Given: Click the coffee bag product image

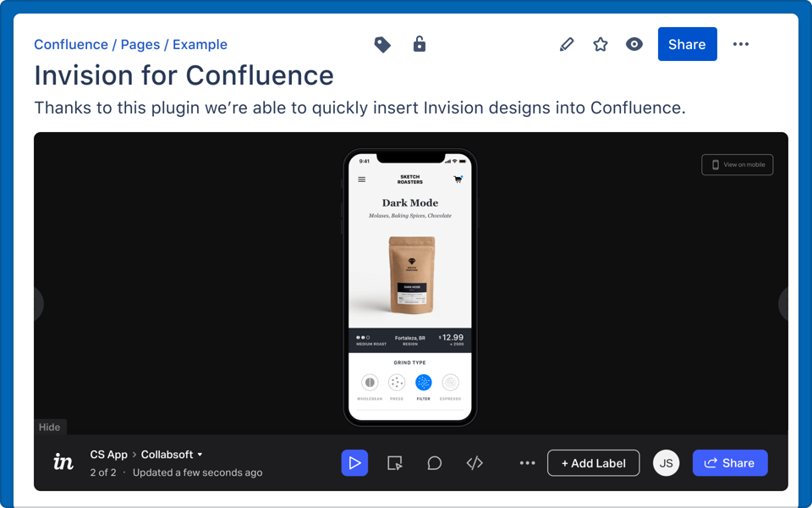Looking at the screenshot, I should coord(412,275).
